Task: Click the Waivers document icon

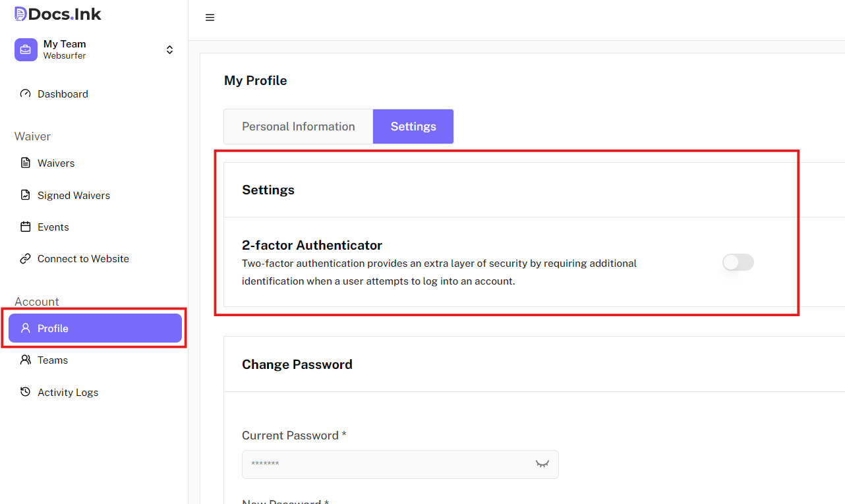Action: [x=26, y=163]
